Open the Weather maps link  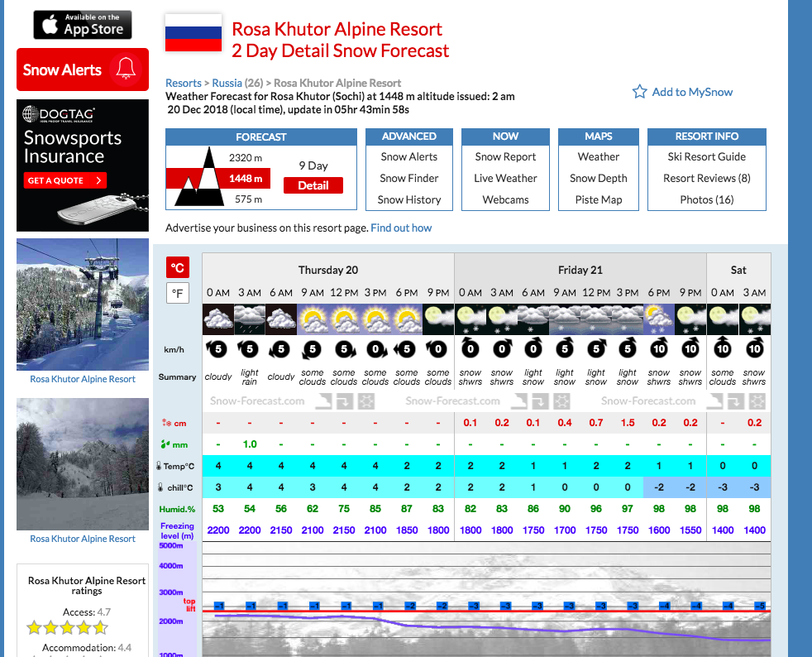pos(599,156)
